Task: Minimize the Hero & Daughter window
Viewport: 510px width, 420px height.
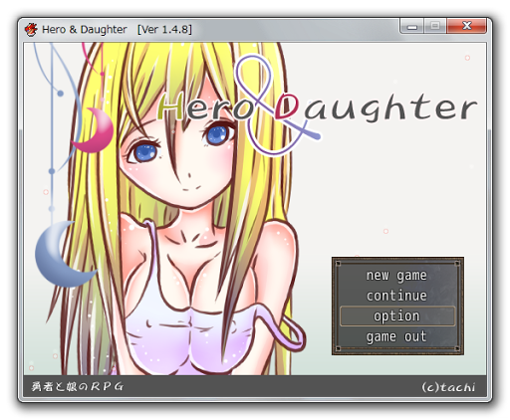Action: [x=412, y=27]
